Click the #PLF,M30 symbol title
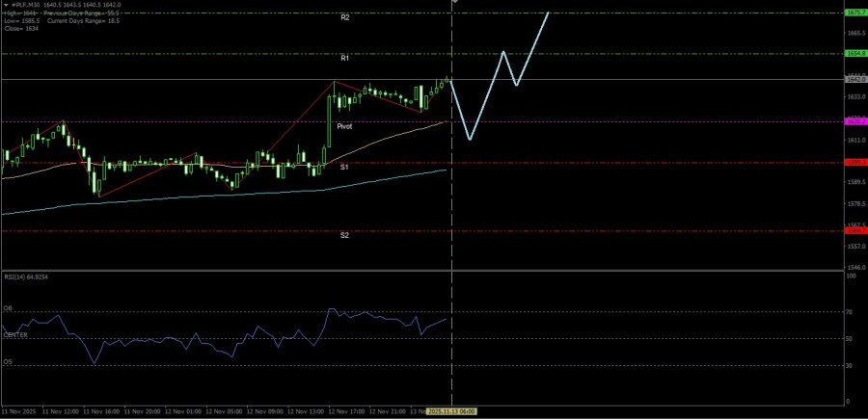868x420 pixels. (x=25, y=5)
